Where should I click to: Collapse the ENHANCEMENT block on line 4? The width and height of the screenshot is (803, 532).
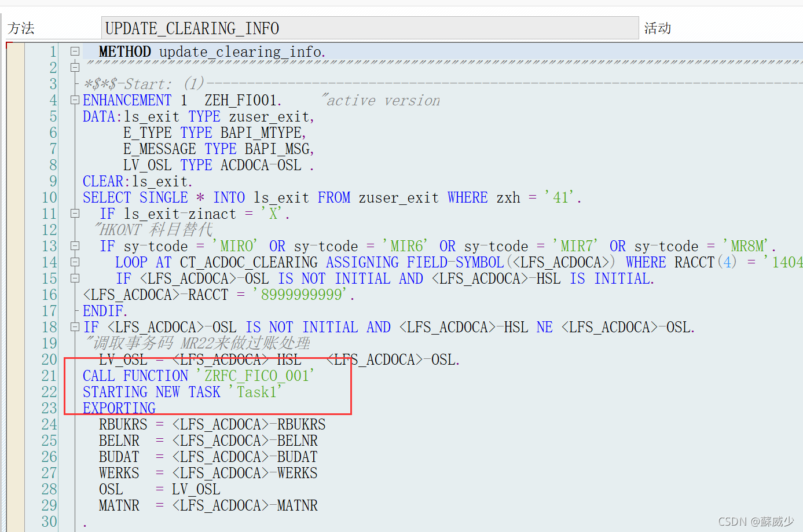pos(75,100)
